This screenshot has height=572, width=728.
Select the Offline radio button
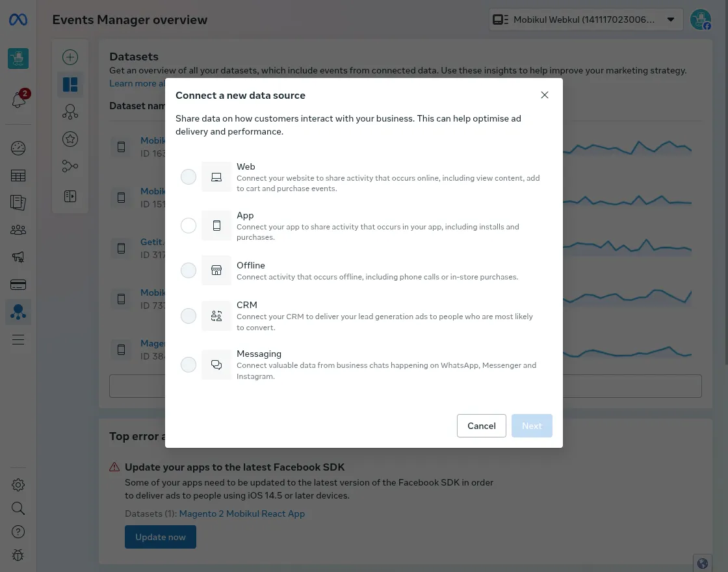188,270
